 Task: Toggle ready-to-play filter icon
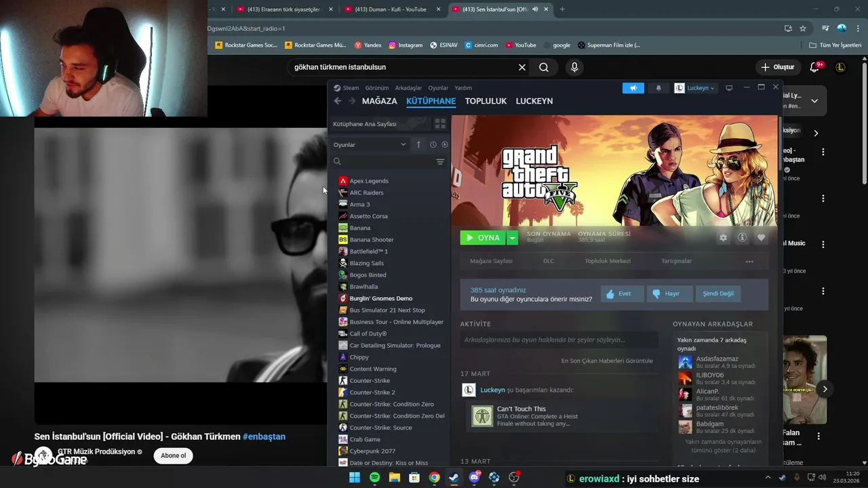pyautogui.click(x=445, y=144)
